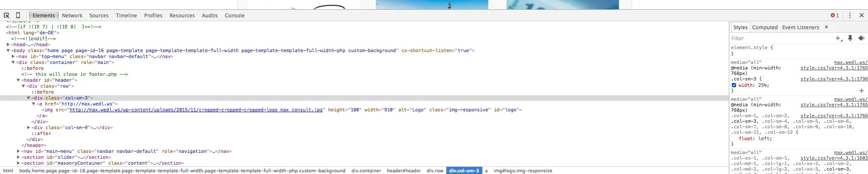Select the Computed styles tab
Viewport: 868px width, 174px height.
765,27
